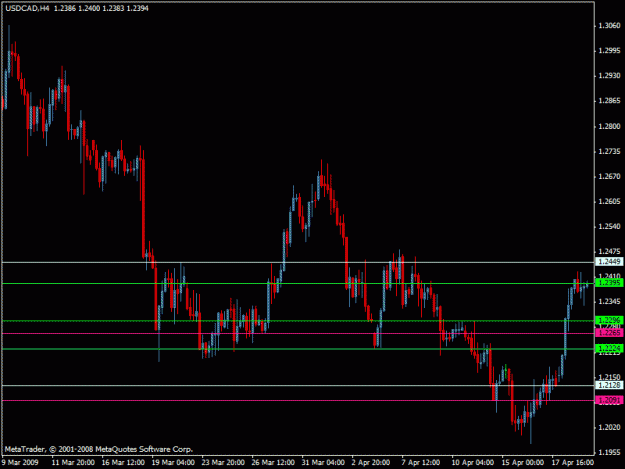Select the 1.2449 horizontal line price label
The width and height of the screenshot is (625, 469).
click(x=609, y=262)
